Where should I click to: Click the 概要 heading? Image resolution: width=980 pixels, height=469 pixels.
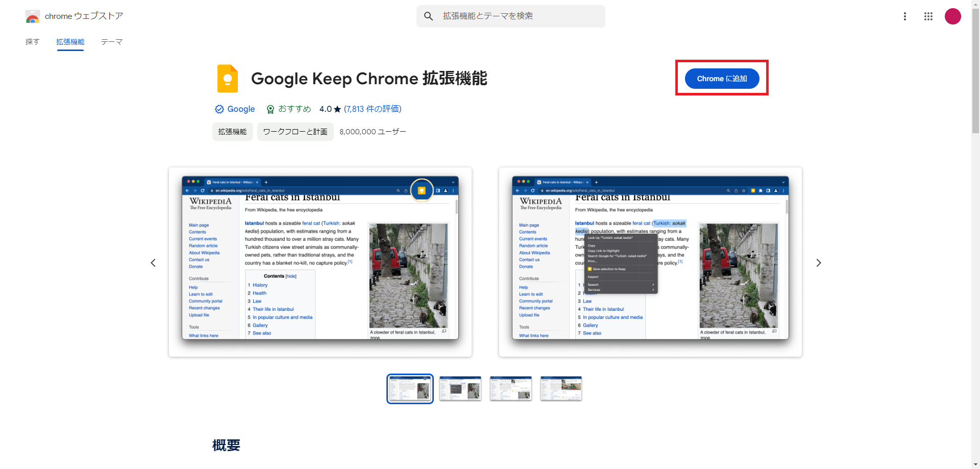(226, 446)
